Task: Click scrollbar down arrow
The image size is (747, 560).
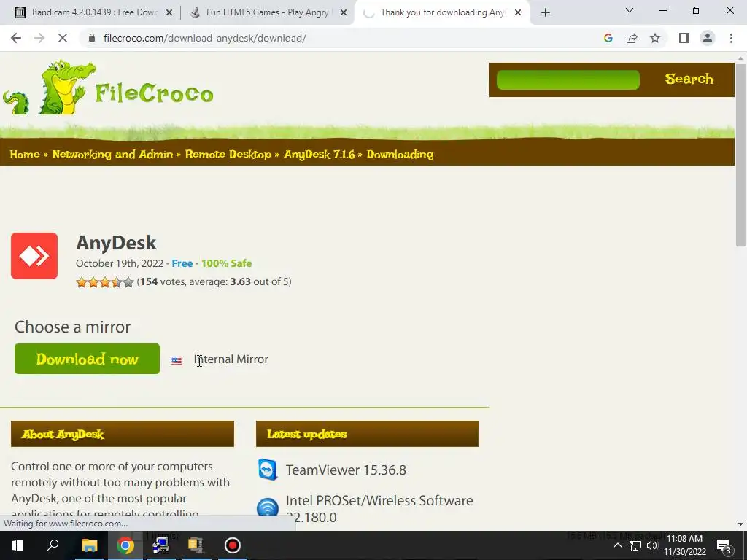Action: 740,524
